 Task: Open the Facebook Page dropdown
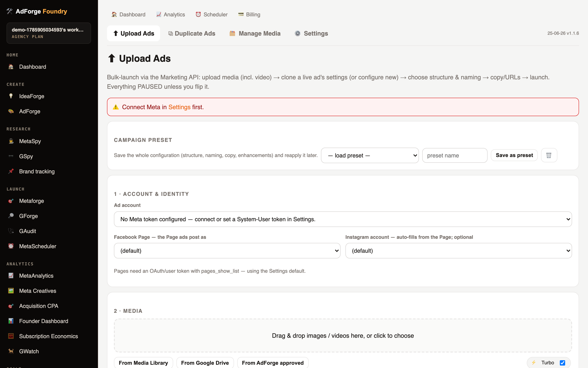tap(227, 250)
